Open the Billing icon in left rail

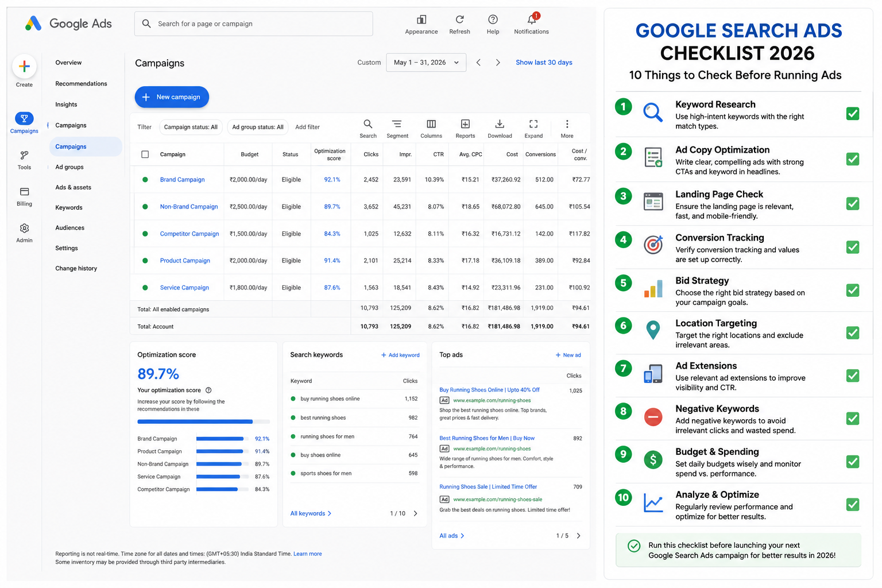point(24,192)
